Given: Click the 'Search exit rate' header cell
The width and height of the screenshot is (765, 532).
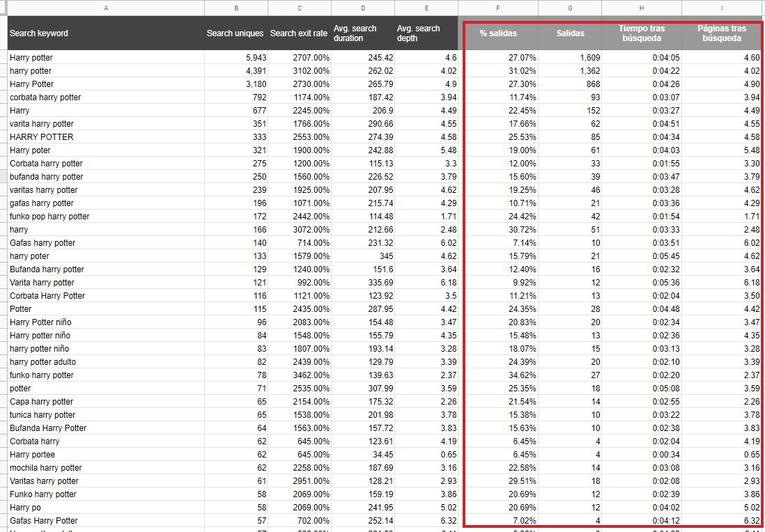Looking at the screenshot, I should pos(300,33).
